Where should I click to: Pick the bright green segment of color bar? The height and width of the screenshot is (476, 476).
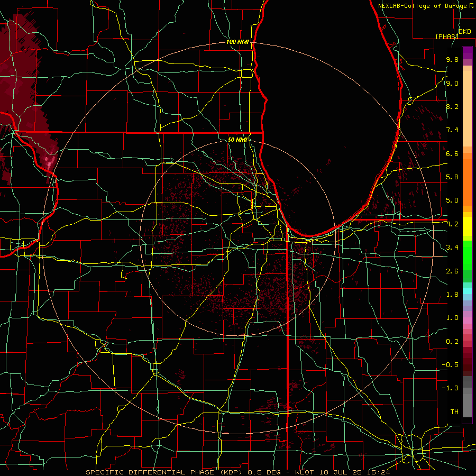[x=467, y=255]
